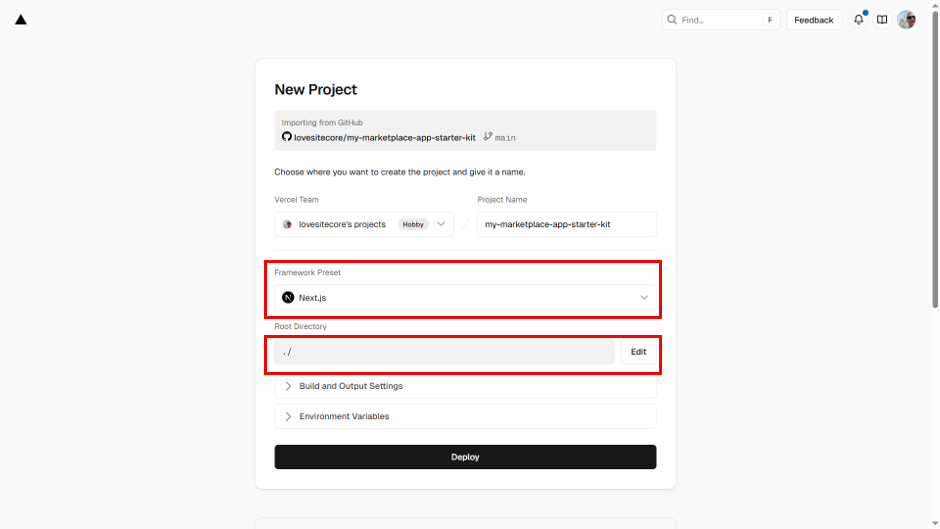The height and width of the screenshot is (529, 940).
Task: Focus the Project Name input field
Action: pyautogui.click(x=566, y=225)
